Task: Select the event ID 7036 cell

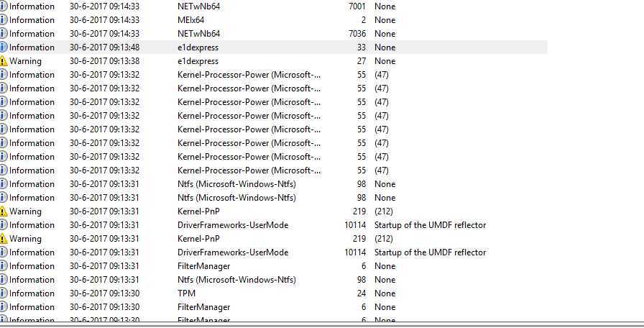Action: [x=357, y=34]
